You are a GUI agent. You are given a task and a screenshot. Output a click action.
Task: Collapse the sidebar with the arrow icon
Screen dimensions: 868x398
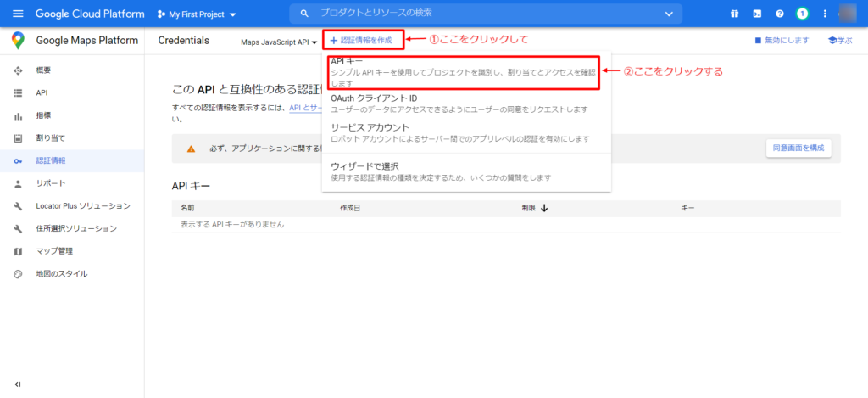(x=18, y=384)
